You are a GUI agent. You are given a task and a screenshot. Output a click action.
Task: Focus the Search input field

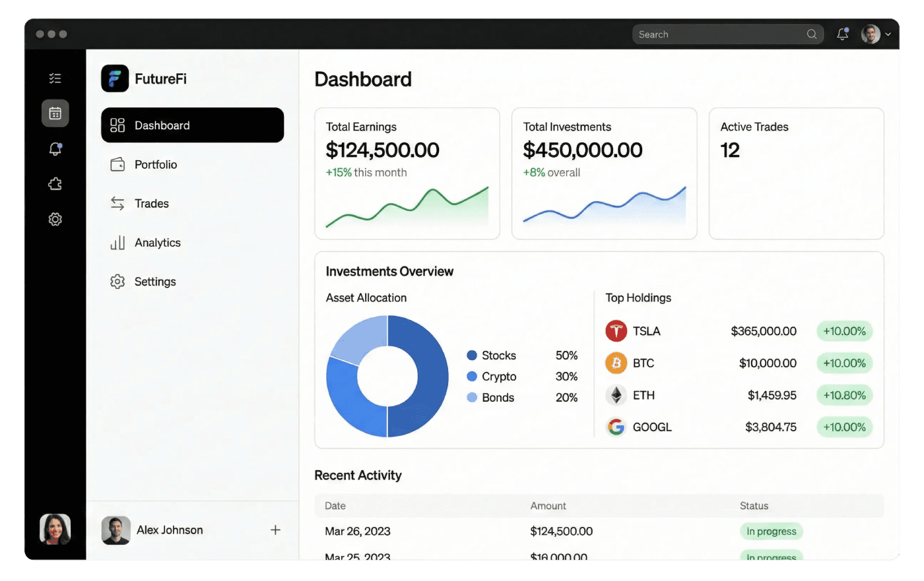click(x=719, y=34)
